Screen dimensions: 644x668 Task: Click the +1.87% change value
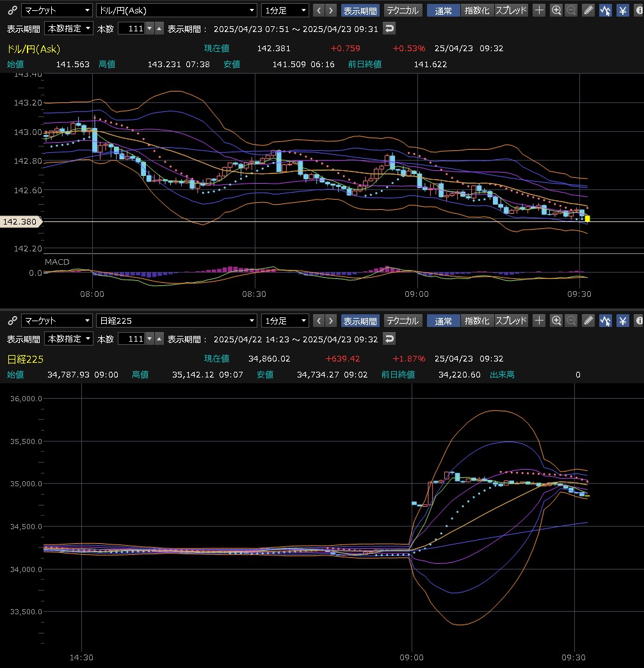click(409, 359)
